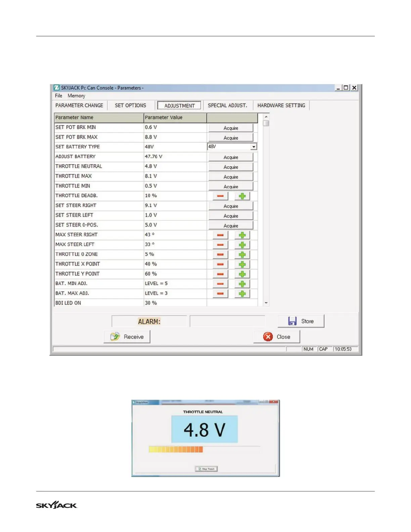Acquire the SET POT BRK MIN value

(x=231, y=128)
